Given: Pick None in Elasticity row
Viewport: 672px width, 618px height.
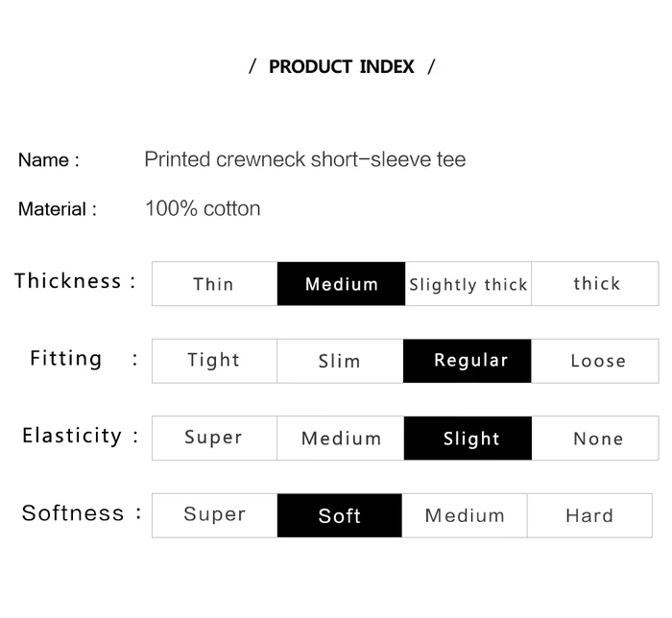Looking at the screenshot, I should tap(597, 439).
